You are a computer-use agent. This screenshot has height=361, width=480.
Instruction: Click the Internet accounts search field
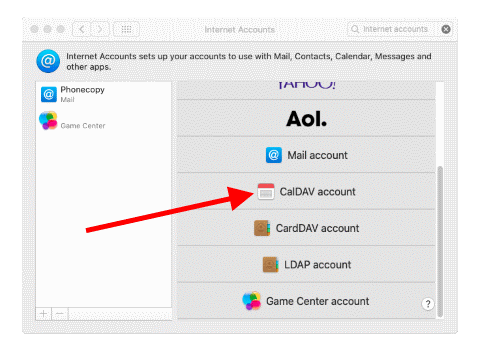(399, 29)
